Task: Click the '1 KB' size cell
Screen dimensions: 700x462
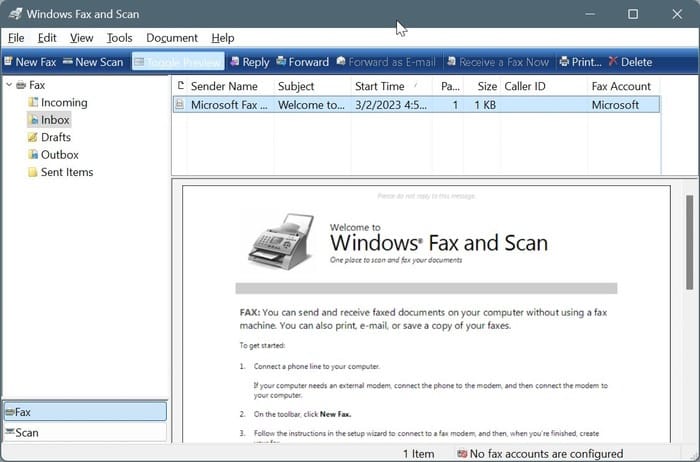Action: pyautogui.click(x=485, y=105)
